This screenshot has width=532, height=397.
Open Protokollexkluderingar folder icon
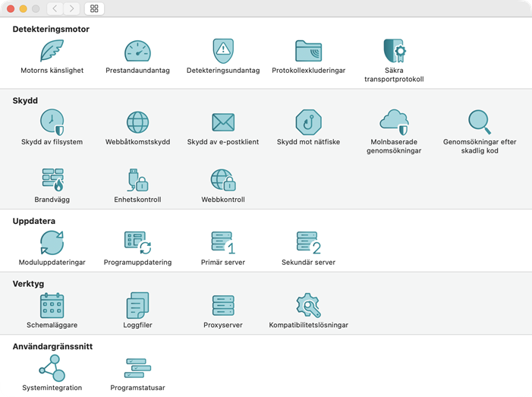308,51
